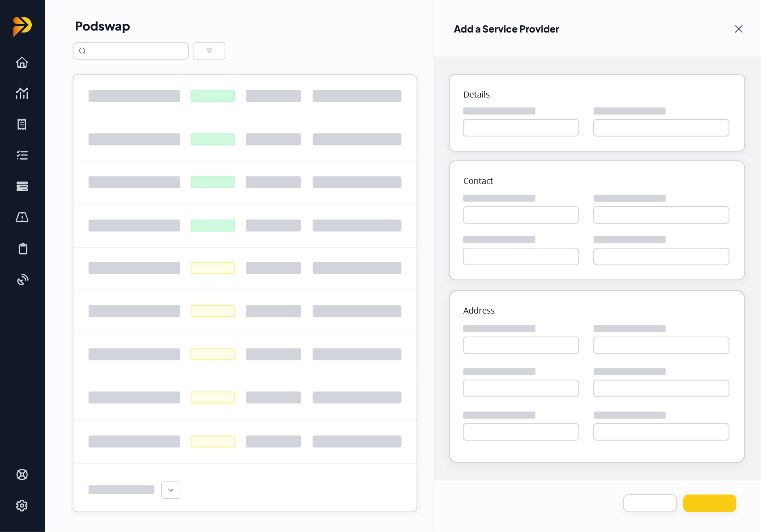Viewport: 761px width, 532px height.
Task: Open the checklist tasks sidebar icon
Action: point(22,155)
